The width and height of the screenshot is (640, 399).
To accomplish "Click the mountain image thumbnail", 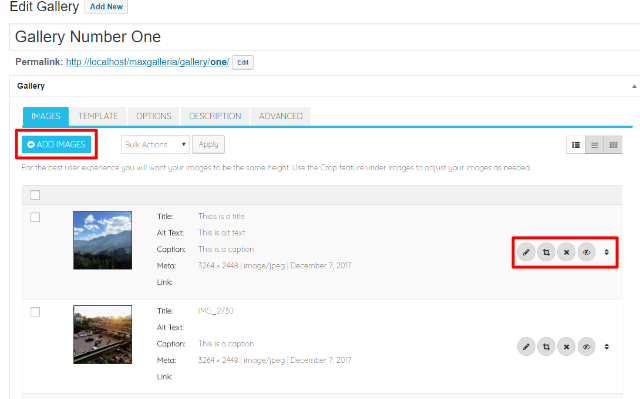I will click(x=102, y=240).
